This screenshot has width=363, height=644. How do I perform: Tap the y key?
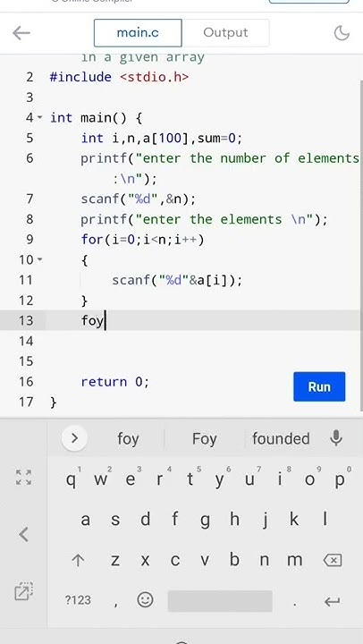(x=220, y=479)
